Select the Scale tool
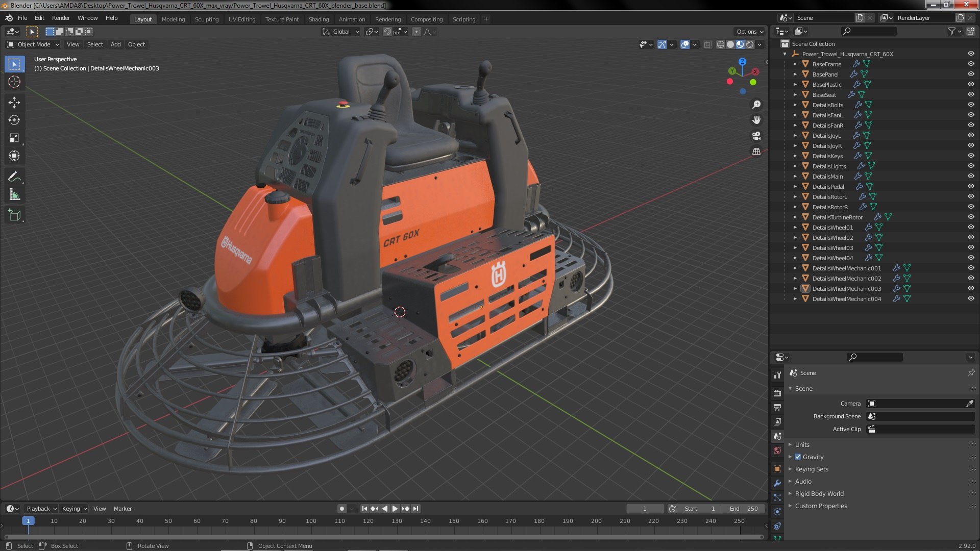The width and height of the screenshot is (980, 551). pyautogui.click(x=14, y=138)
